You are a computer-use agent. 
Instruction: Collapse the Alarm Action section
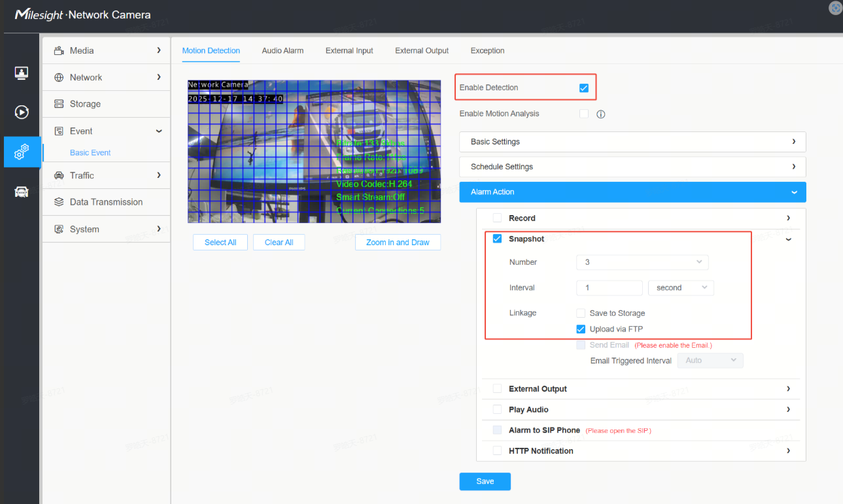tap(632, 192)
